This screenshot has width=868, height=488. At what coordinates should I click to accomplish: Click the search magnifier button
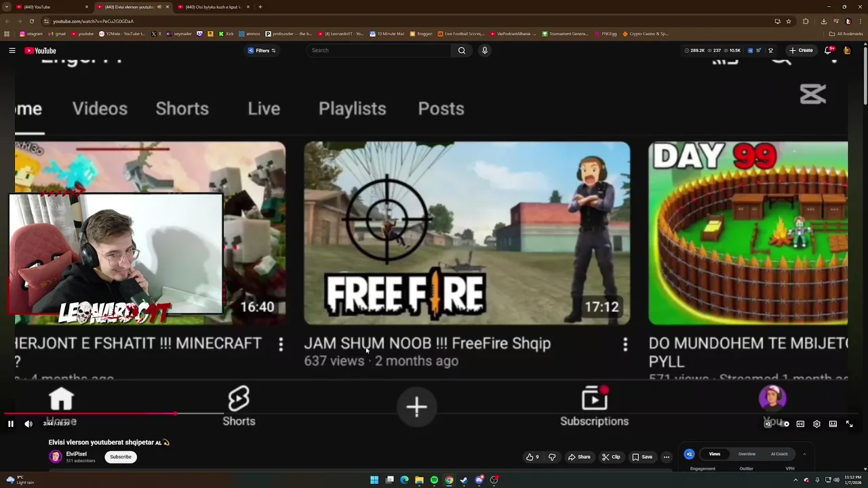pos(462,50)
